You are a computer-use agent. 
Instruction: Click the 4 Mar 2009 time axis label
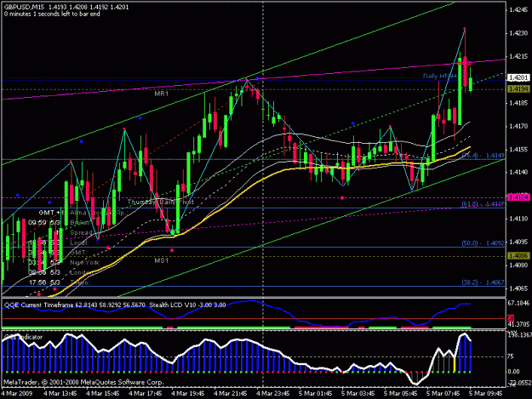point(17,393)
